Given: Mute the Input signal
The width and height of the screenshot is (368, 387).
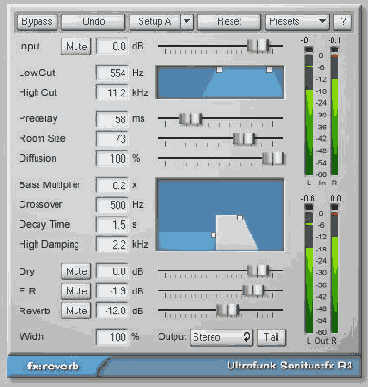Looking at the screenshot, I should point(76,46).
